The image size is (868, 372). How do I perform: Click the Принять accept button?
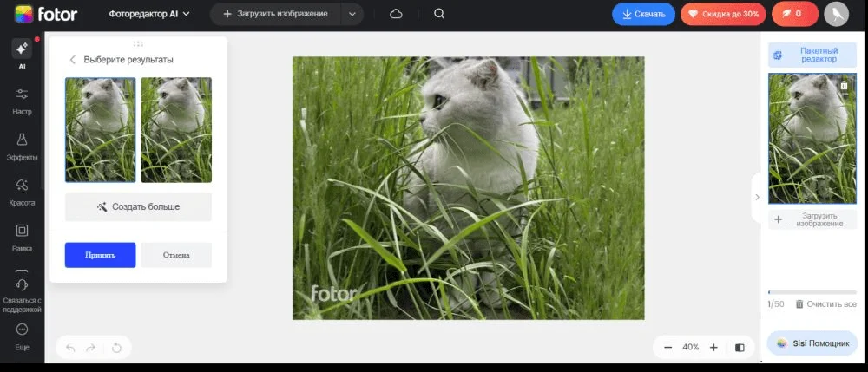point(100,255)
